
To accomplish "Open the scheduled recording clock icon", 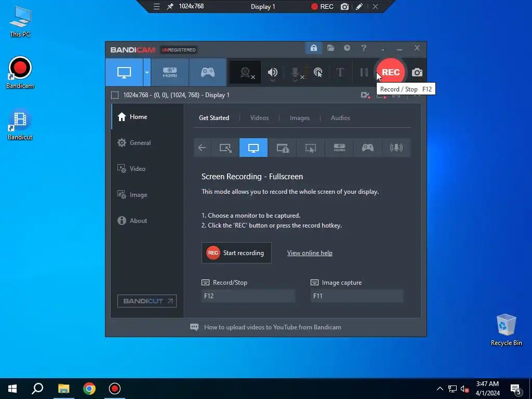I will (347, 48).
